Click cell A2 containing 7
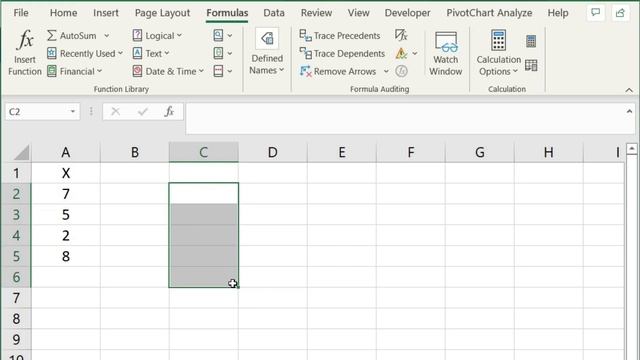 [x=66, y=194]
